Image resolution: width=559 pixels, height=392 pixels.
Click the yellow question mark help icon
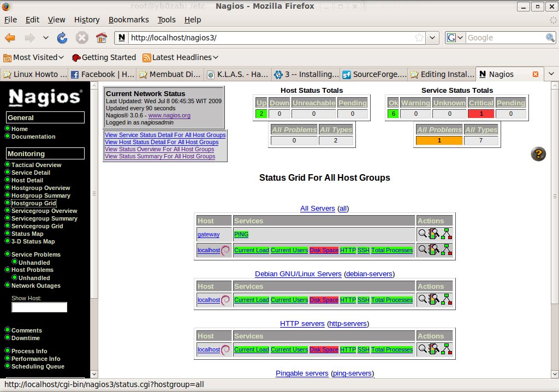[538, 154]
